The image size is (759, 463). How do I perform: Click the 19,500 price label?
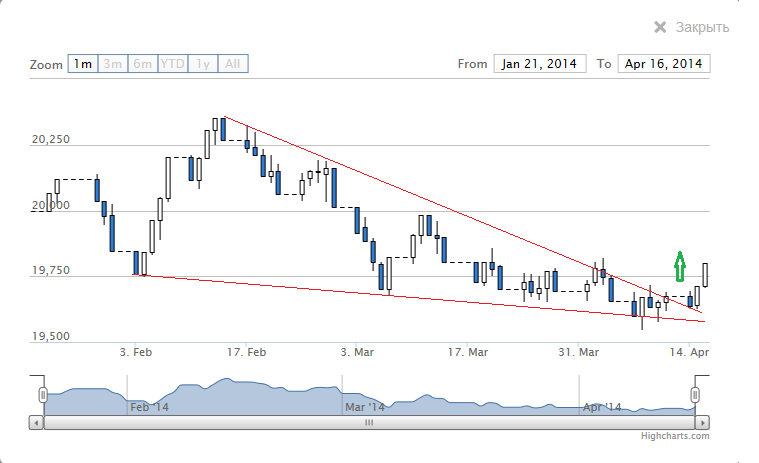(51, 336)
